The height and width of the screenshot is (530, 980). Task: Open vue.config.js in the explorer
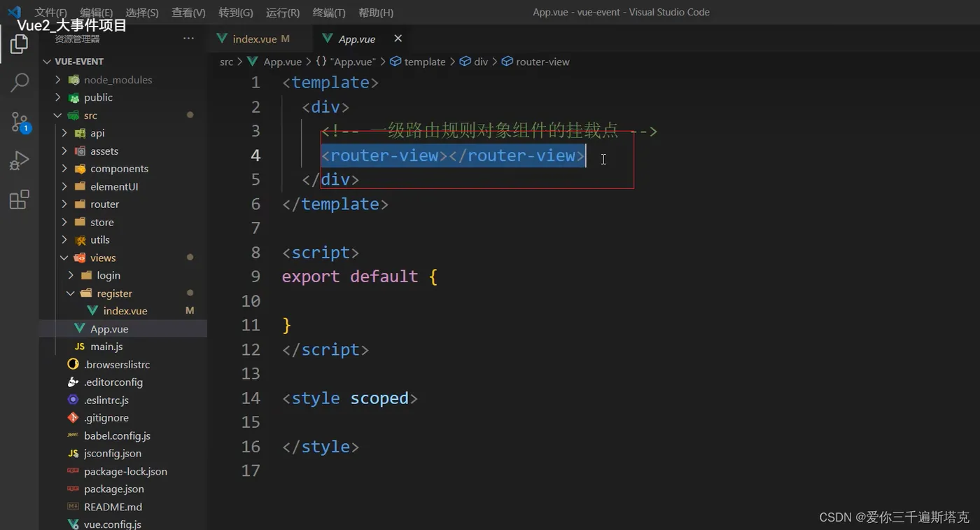click(123, 524)
